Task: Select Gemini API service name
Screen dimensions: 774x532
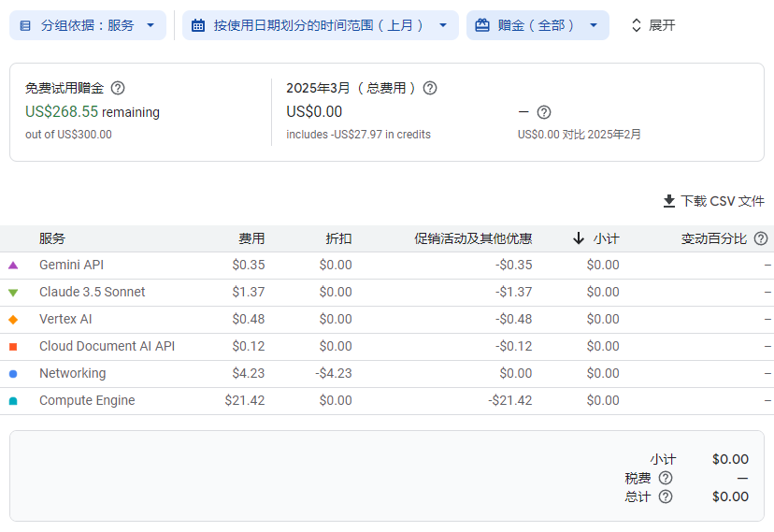Action: 72,265
